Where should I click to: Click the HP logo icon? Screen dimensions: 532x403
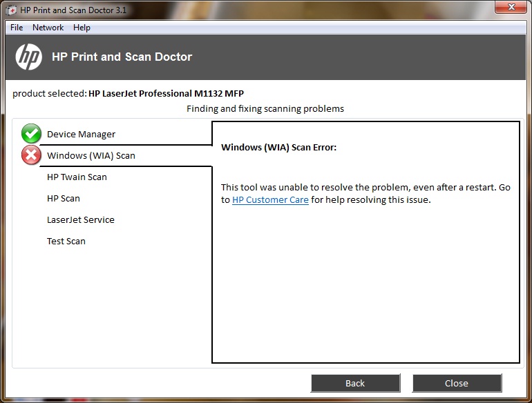point(29,57)
